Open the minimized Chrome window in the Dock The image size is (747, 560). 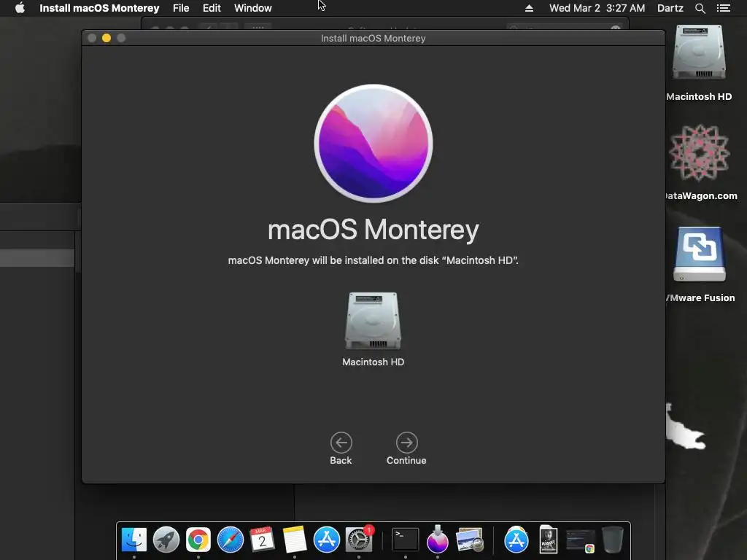tap(580, 540)
